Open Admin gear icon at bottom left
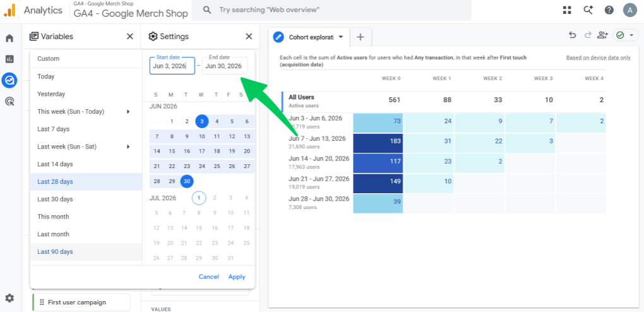This screenshot has height=312, width=644. coord(9,298)
